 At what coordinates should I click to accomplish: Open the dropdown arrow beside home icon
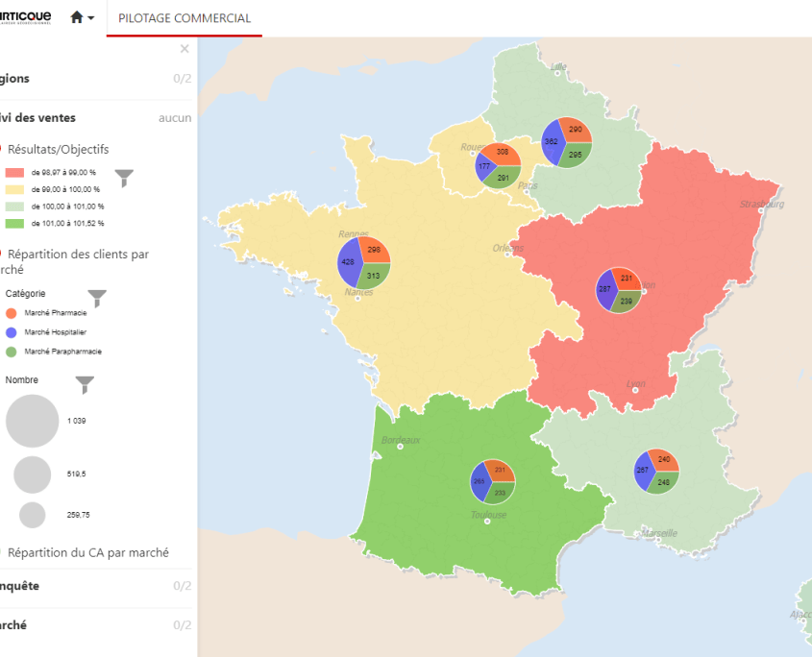click(x=91, y=18)
